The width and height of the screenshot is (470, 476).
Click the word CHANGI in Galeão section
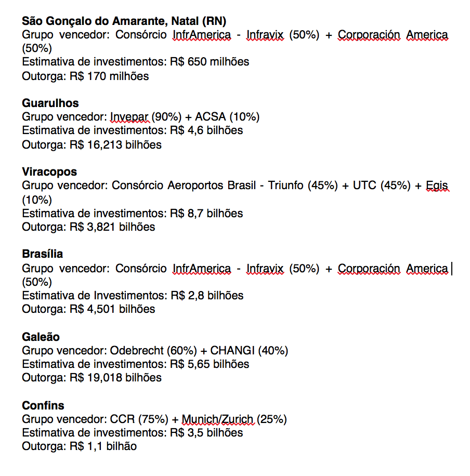click(x=232, y=351)
